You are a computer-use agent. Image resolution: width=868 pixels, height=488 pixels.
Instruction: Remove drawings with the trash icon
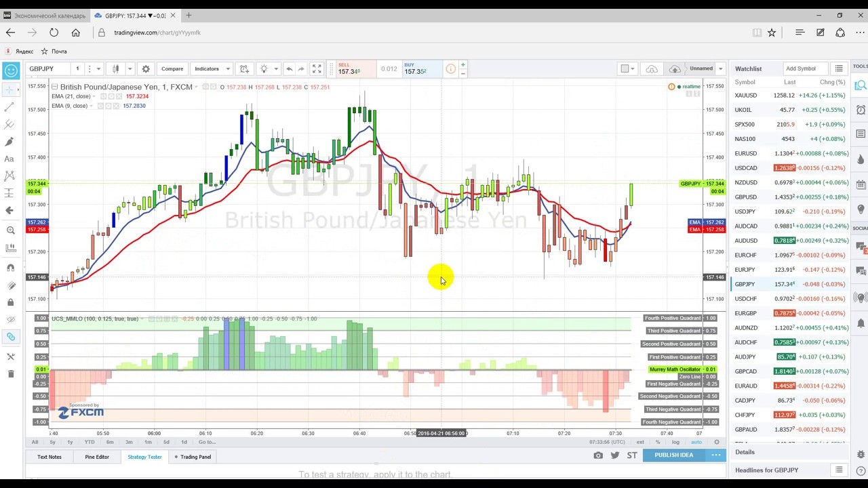tap(9, 373)
